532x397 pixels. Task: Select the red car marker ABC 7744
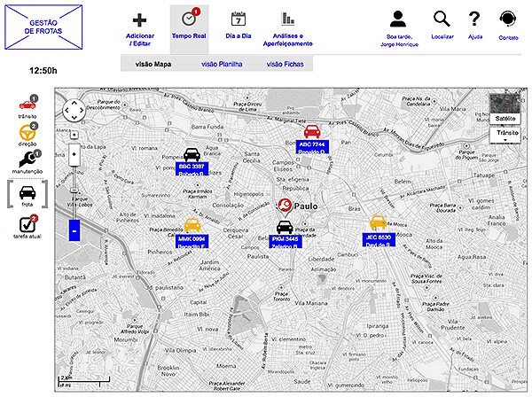tap(312, 131)
